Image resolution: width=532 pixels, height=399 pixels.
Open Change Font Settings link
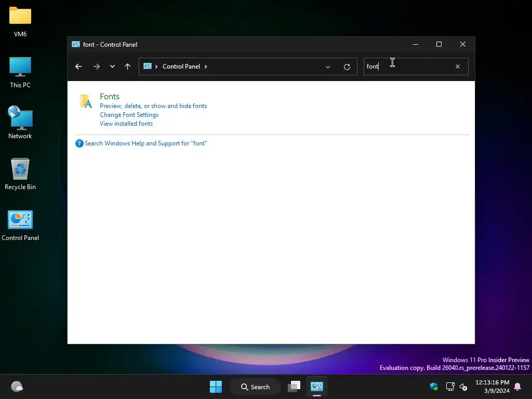(129, 115)
